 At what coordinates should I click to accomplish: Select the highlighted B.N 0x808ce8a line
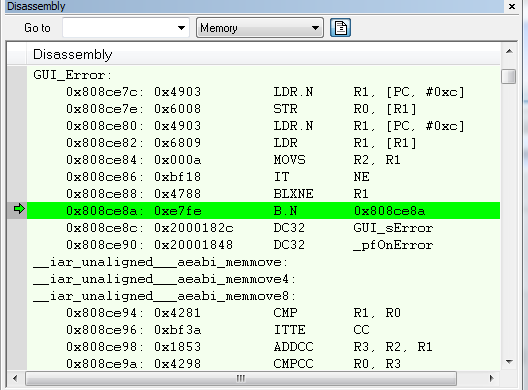[x=263, y=211]
